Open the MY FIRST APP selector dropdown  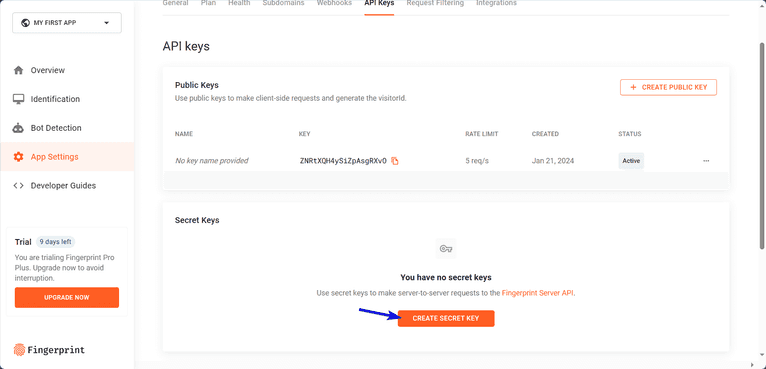66,22
